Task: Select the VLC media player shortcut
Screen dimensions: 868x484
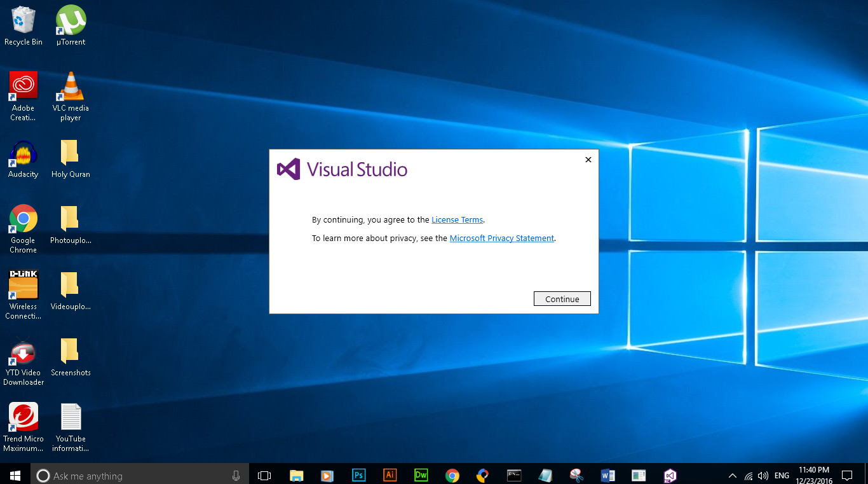Action: [x=71, y=96]
